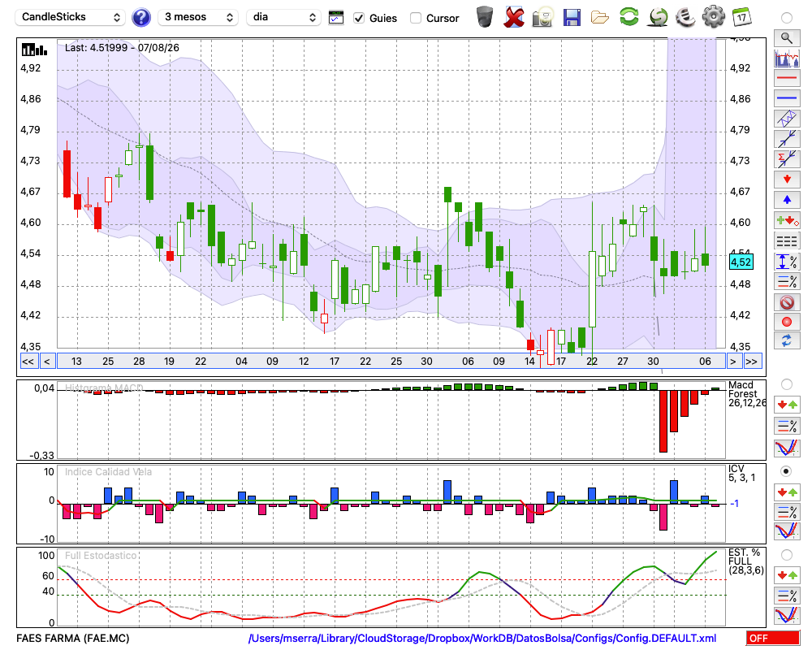Click the red prohibition sign icon
Screen dimensions: 812x650
coord(787,301)
